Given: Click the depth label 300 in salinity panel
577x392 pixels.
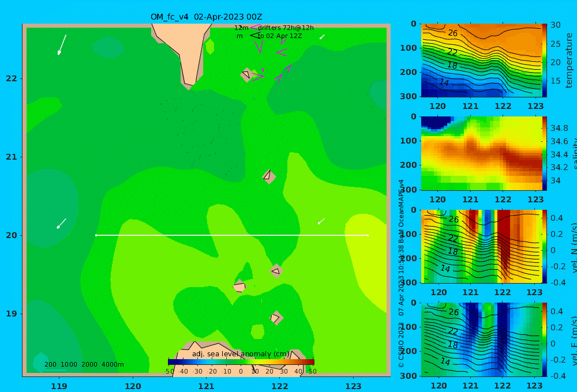Looking at the screenshot, I should (x=409, y=190).
